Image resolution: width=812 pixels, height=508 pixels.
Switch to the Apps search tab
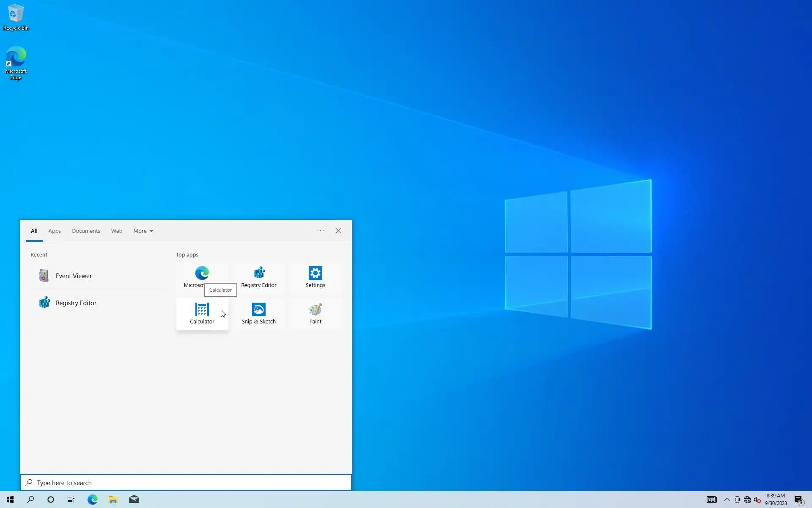point(55,231)
